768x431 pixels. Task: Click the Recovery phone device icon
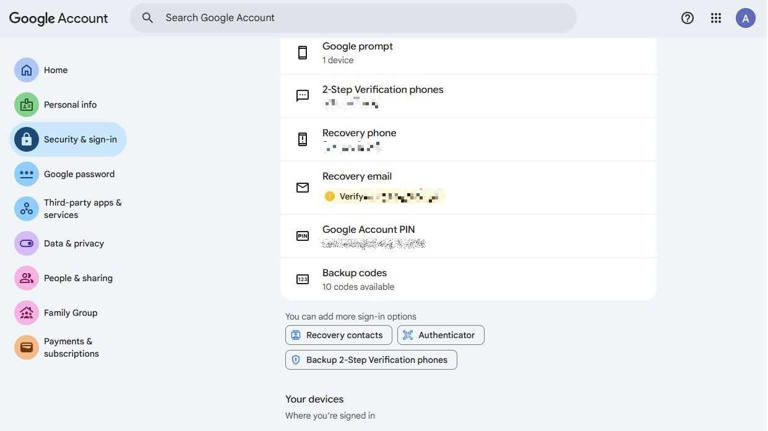303,139
